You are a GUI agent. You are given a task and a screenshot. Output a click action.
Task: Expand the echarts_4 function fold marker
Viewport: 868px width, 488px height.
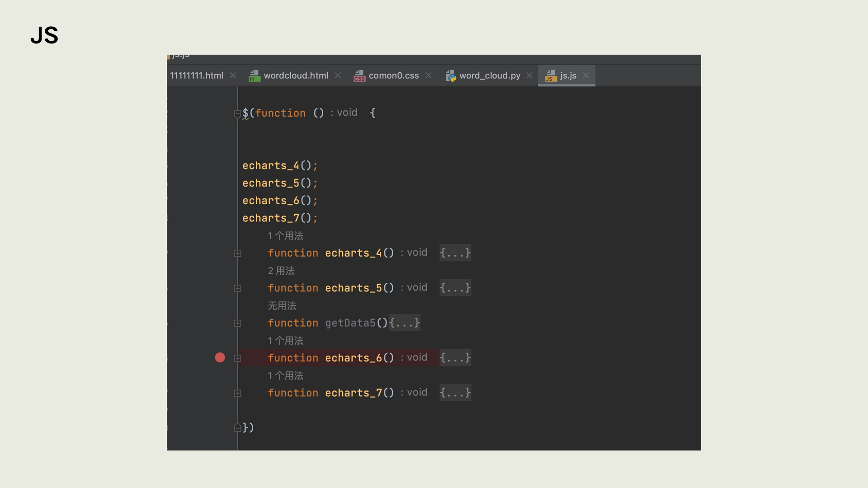[237, 253]
